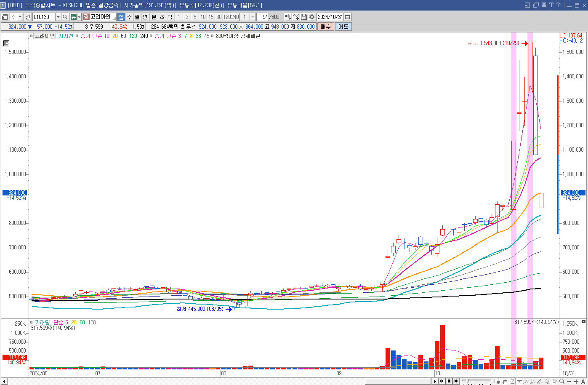Open the interval multiplier dropdown arrow
This screenshot has width=588, height=385.
(253, 17)
